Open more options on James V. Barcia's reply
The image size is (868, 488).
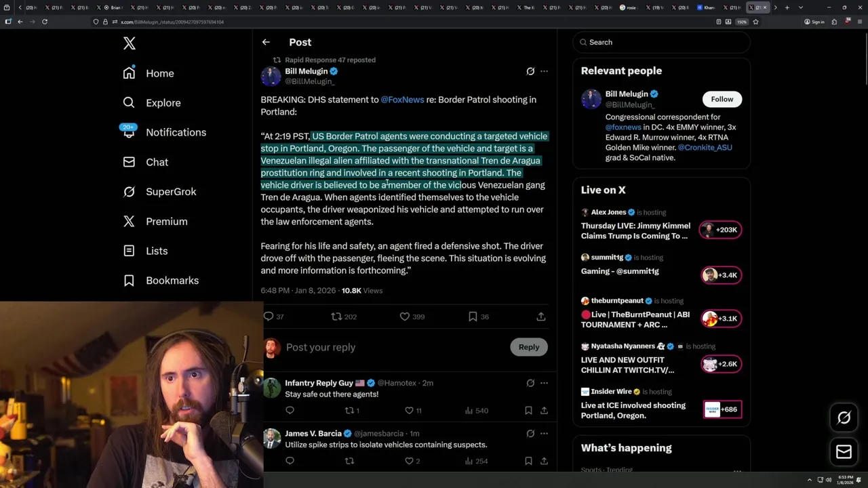544,433
